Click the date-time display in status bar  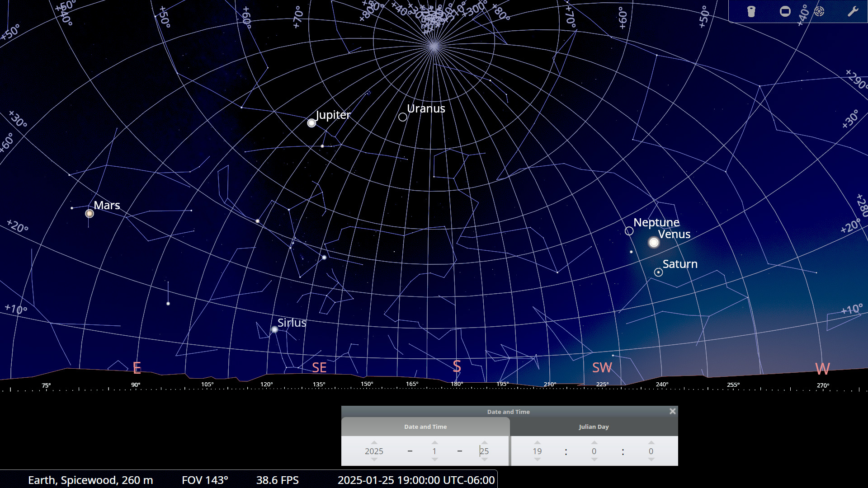(x=416, y=480)
